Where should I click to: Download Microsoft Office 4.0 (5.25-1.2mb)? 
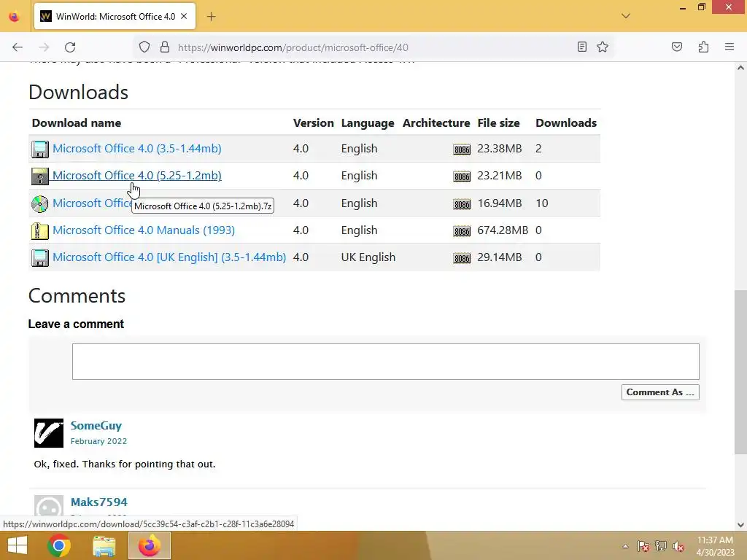[136, 176]
